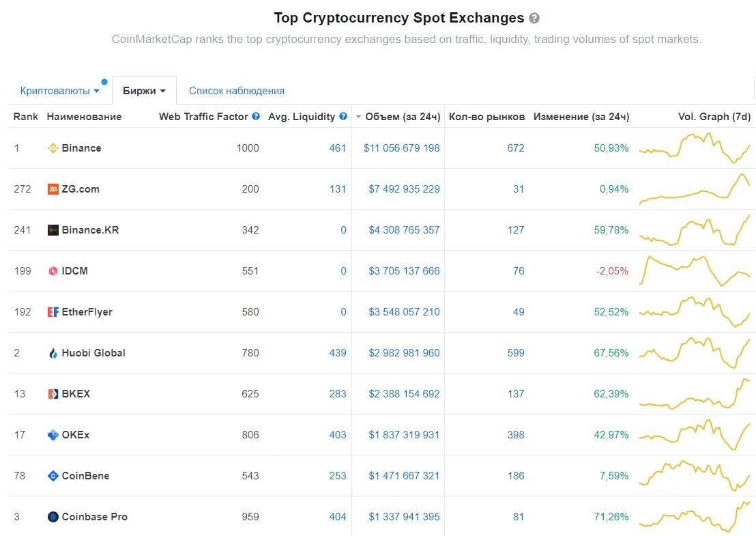Click the CoinBene diamond logo icon

53,476
